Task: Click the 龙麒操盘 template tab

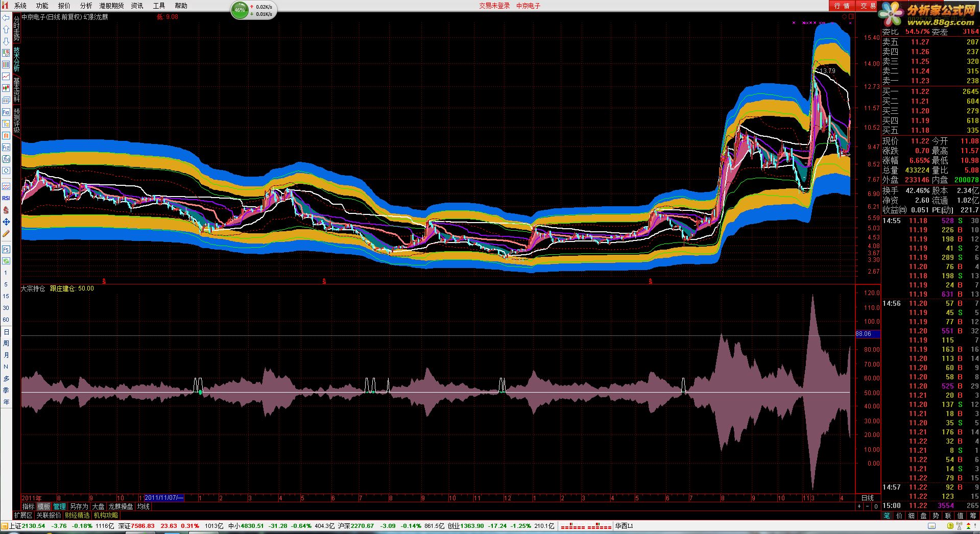Action: tap(121, 506)
